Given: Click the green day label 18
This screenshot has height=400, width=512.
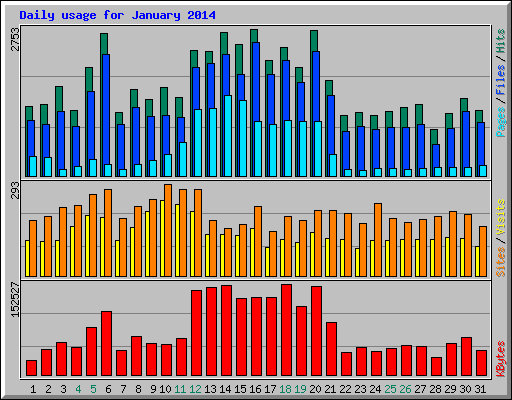Looking at the screenshot, I should [x=285, y=389].
